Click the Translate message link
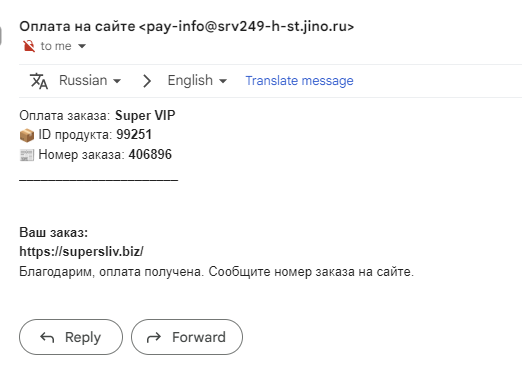The image size is (522, 374). [x=299, y=81]
